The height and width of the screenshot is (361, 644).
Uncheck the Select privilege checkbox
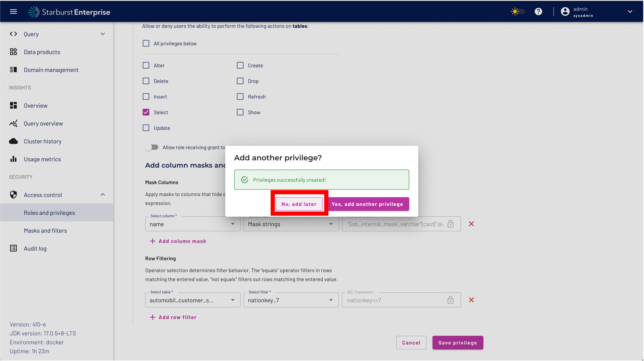pos(146,112)
